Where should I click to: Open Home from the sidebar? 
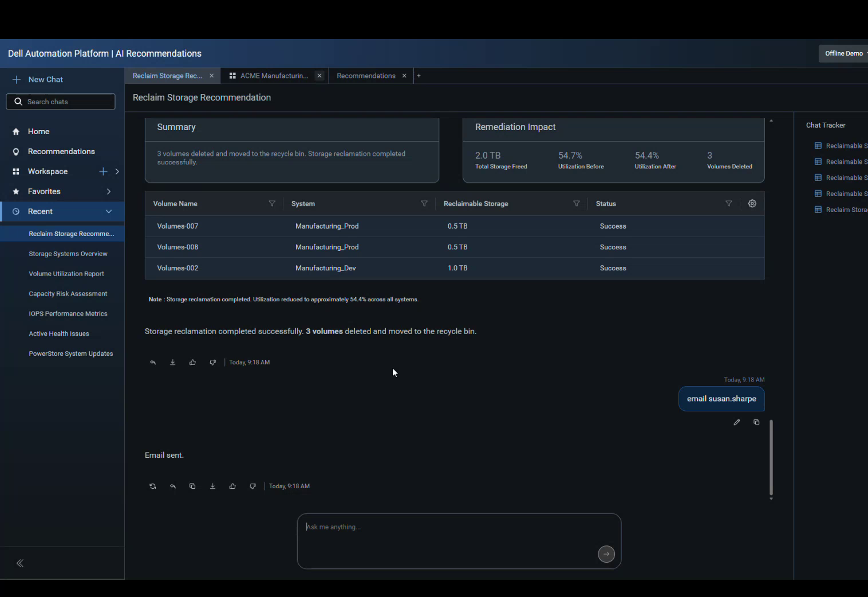(38, 131)
